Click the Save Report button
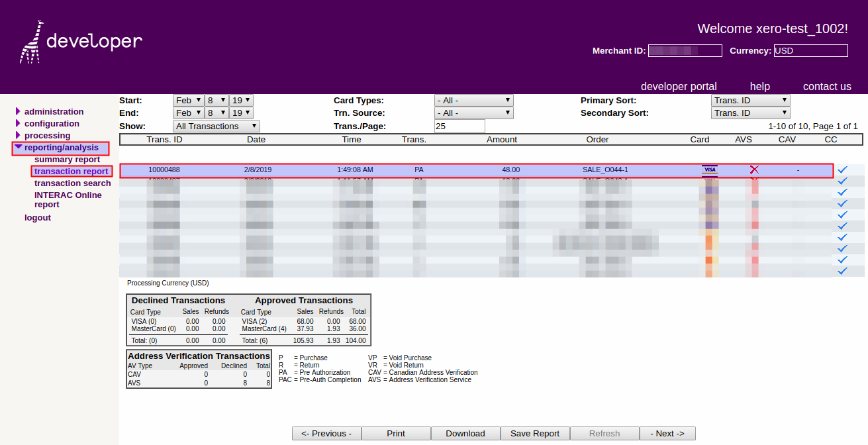Viewport: 868px width, 445px height. (x=535, y=434)
